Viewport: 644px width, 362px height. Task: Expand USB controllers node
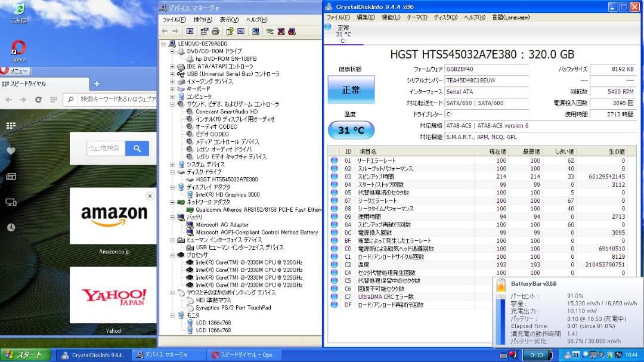coord(172,74)
